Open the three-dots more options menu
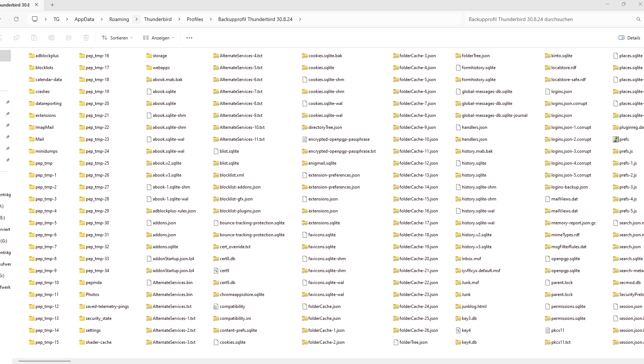This screenshot has height=364, width=644. tap(189, 38)
